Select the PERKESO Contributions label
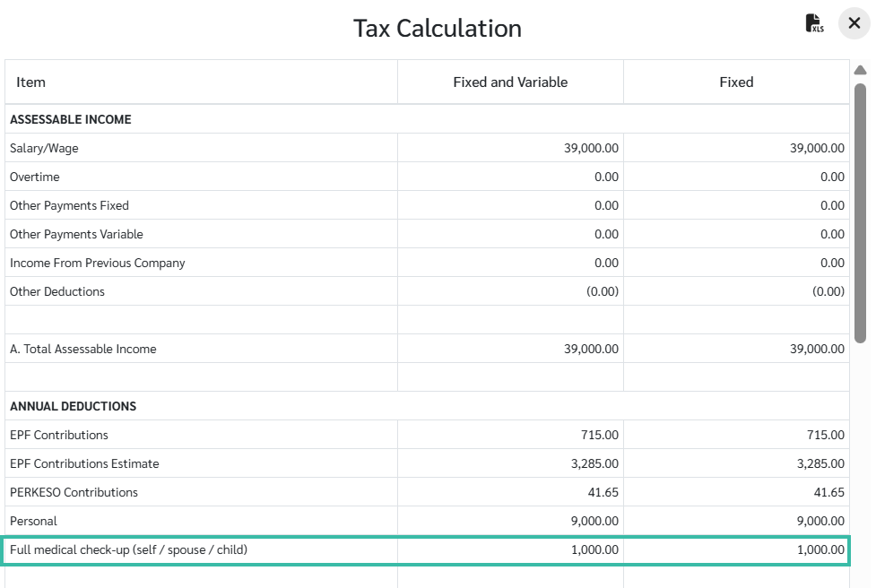Image resolution: width=876 pixels, height=588 pixels. click(74, 492)
